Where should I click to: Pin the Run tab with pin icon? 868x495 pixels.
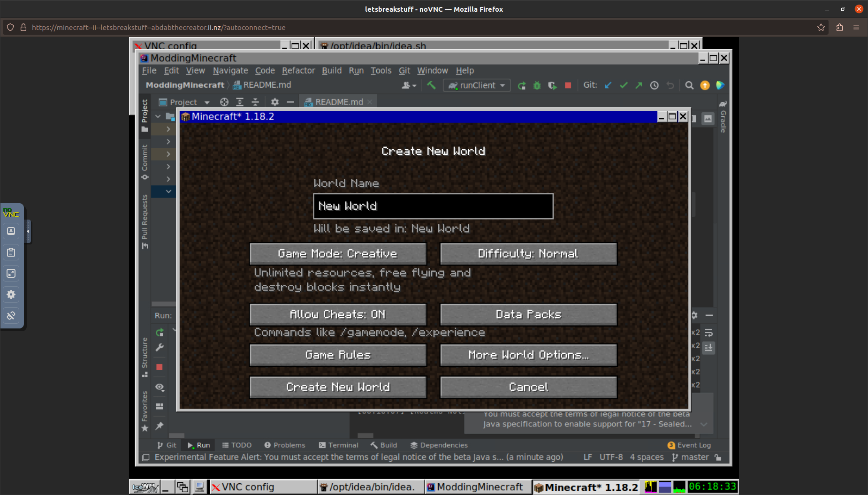pos(160,426)
